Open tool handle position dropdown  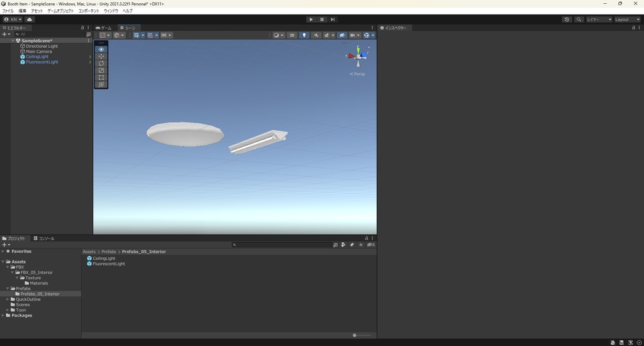(x=105, y=35)
